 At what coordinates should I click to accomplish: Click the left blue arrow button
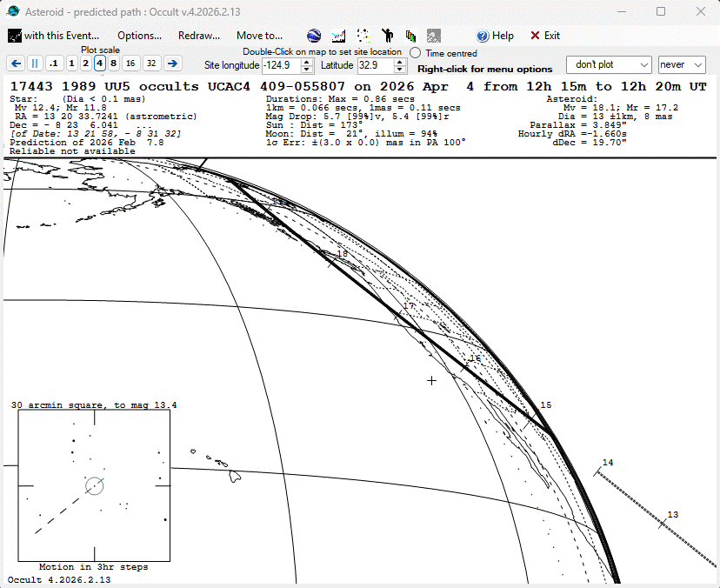click(x=16, y=63)
